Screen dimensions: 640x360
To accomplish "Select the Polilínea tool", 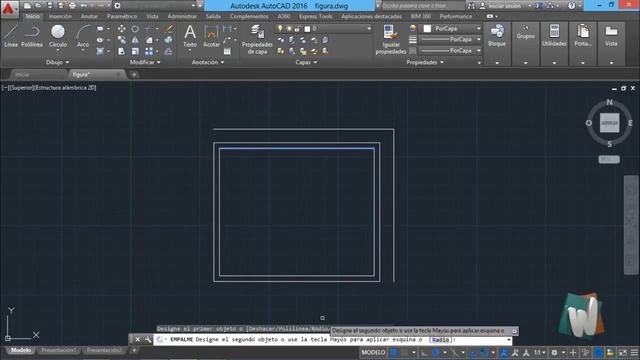I will (32, 36).
